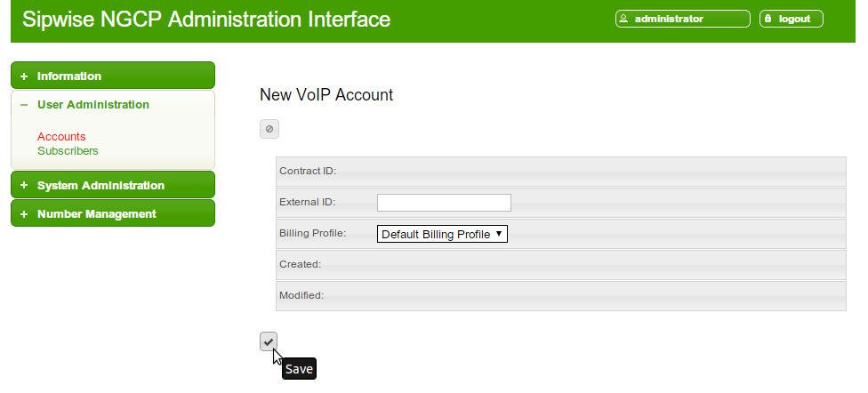868x393 pixels.
Task: Collapse the User Administration section
Action: pos(113,105)
